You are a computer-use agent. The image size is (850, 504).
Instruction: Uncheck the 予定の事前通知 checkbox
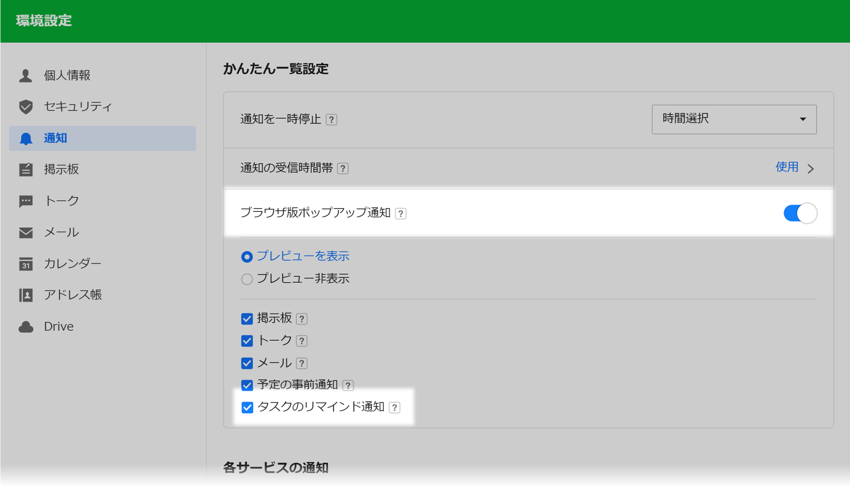tap(247, 385)
